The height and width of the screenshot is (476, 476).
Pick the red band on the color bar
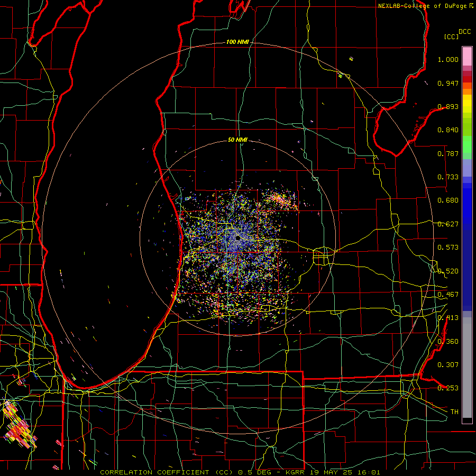pyautogui.click(x=467, y=79)
